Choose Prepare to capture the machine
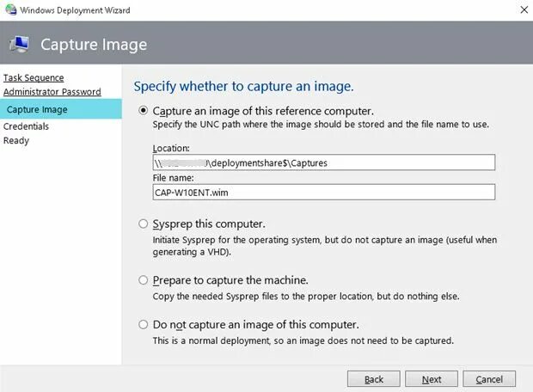 pyautogui.click(x=144, y=280)
